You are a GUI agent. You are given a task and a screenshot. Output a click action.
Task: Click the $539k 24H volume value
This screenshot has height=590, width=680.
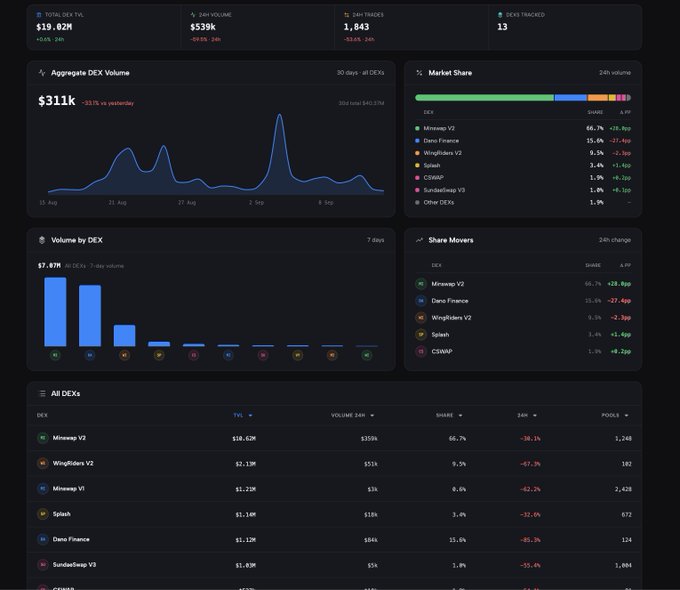pos(203,27)
